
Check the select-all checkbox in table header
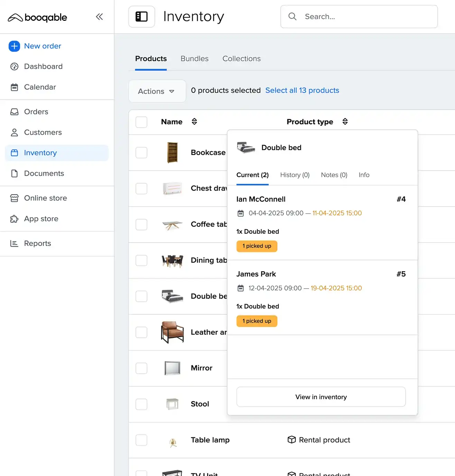(x=141, y=122)
